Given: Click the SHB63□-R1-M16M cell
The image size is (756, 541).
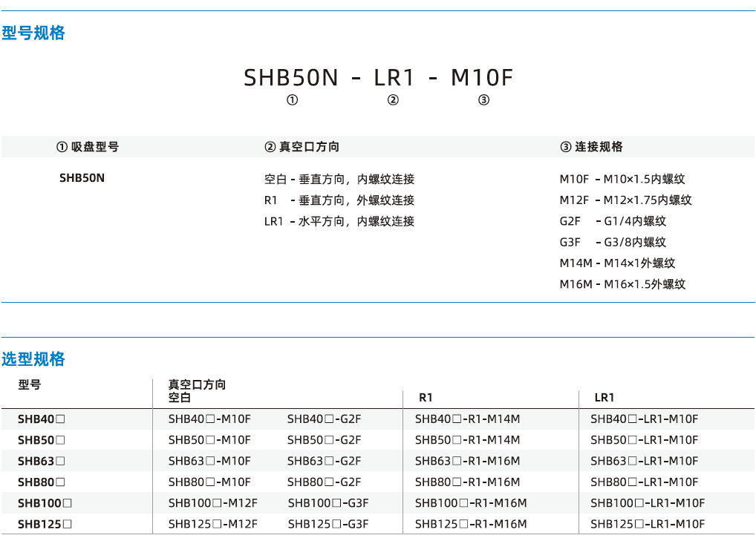Looking at the screenshot, I should 468,461.
